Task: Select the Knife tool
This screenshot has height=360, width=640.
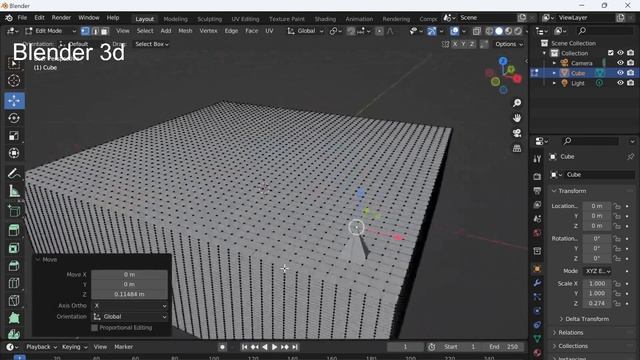Action: tap(14, 301)
